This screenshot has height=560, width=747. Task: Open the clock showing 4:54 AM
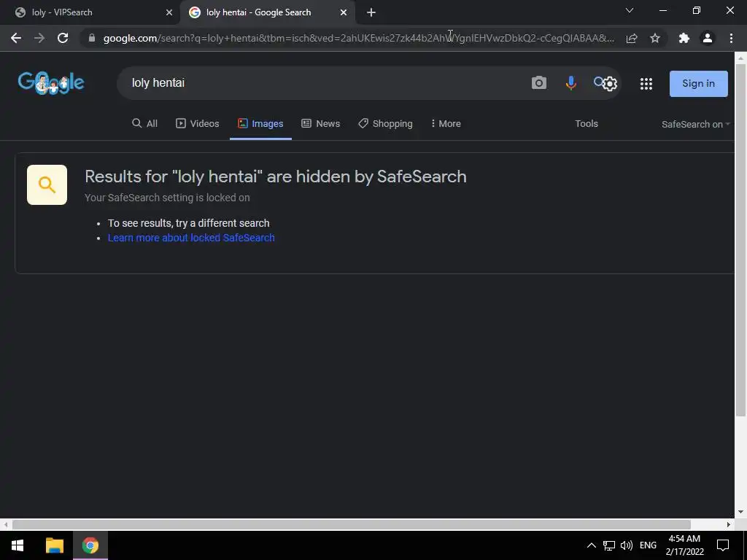[x=684, y=545]
